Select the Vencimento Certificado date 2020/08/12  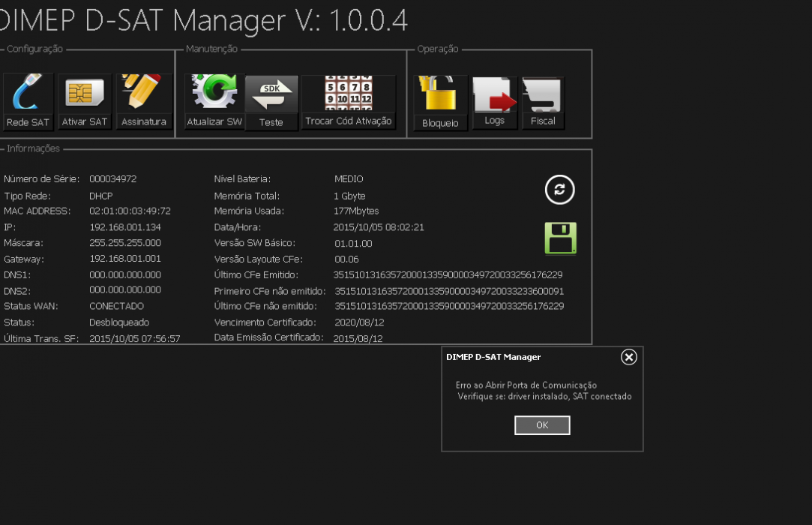click(359, 322)
